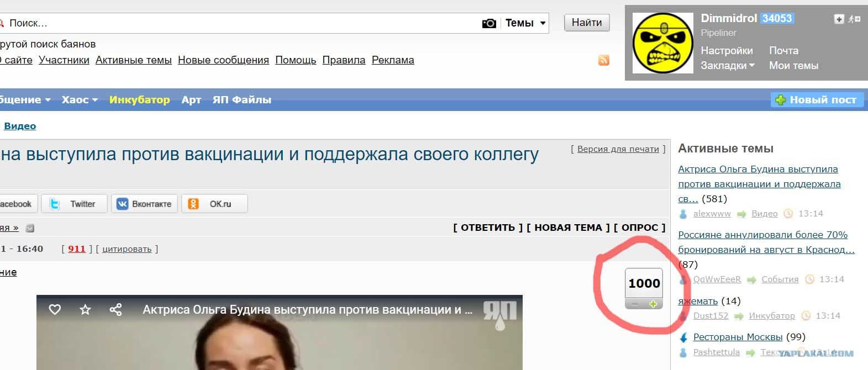
Task: Click the ЯП logo on video player
Action: 499,315
